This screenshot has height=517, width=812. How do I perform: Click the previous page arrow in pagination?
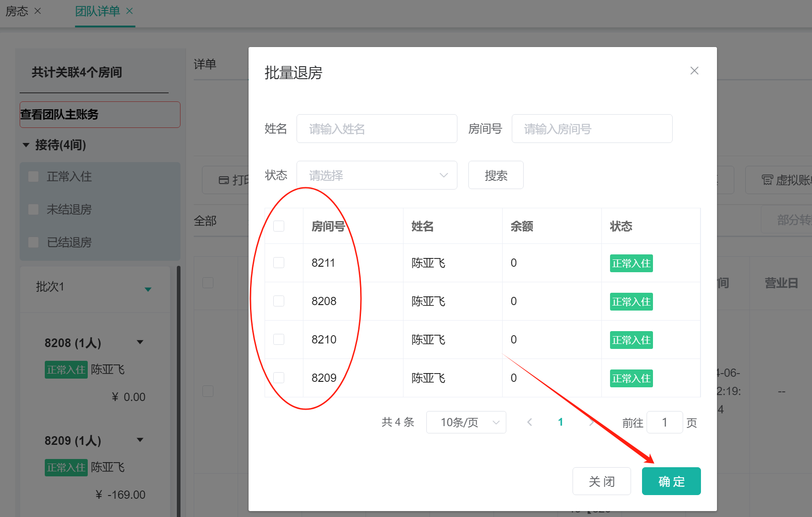coord(530,422)
